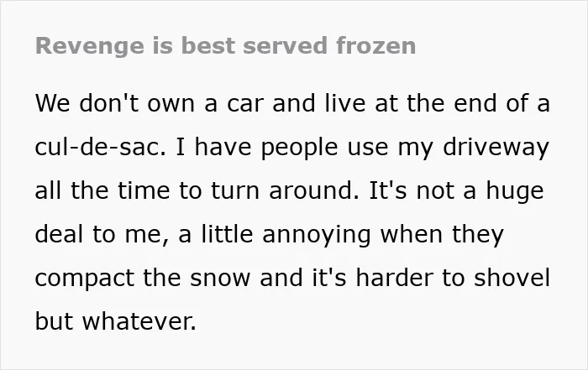This screenshot has height=370, width=588.
Task: Click the word "around" in the third line
Action: tap(312, 190)
